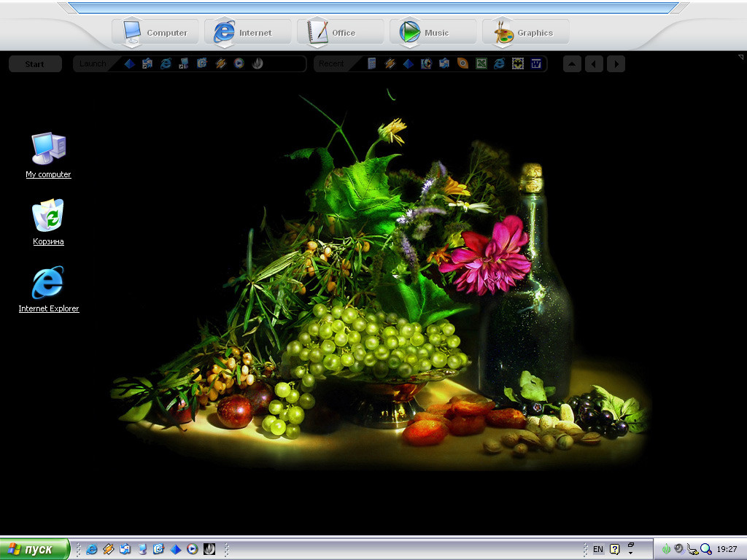Open Winamp lightning icon in Launch bar
Image resolution: width=747 pixels, height=560 pixels.
click(x=220, y=63)
